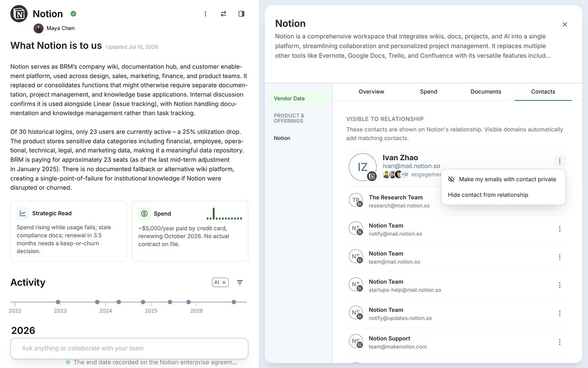This screenshot has width=588, height=368.
Task: Click the avatar for team@mail.notion.so
Action: click(x=356, y=256)
